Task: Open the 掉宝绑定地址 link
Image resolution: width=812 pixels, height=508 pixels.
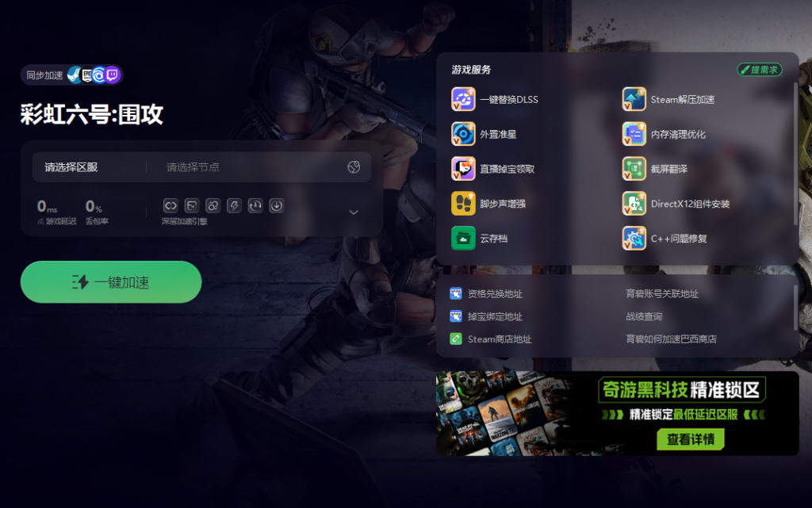Action: click(495, 316)
